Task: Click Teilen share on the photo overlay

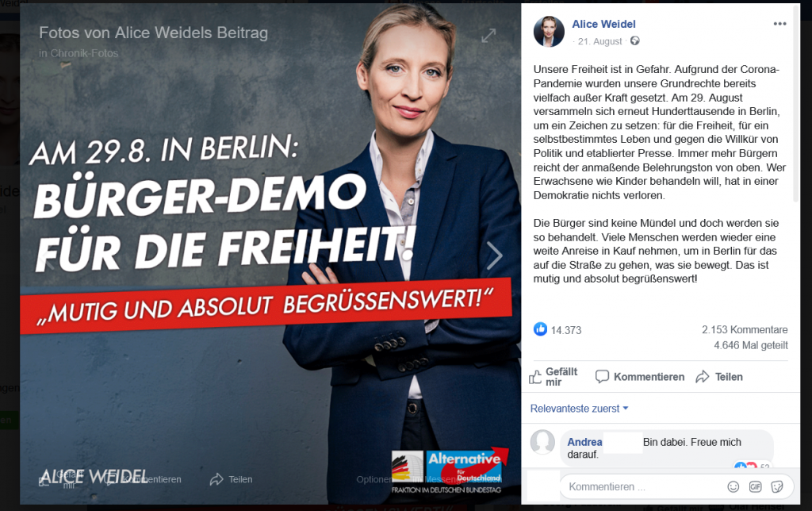Action: (x=231, y=479)
